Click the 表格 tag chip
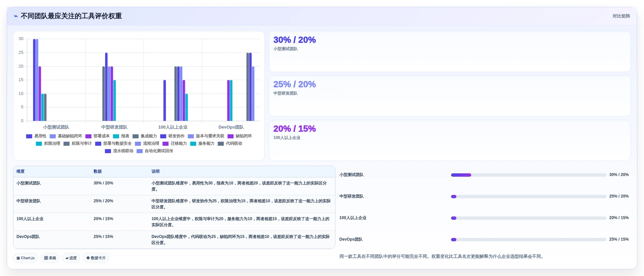 click(50, 258)
